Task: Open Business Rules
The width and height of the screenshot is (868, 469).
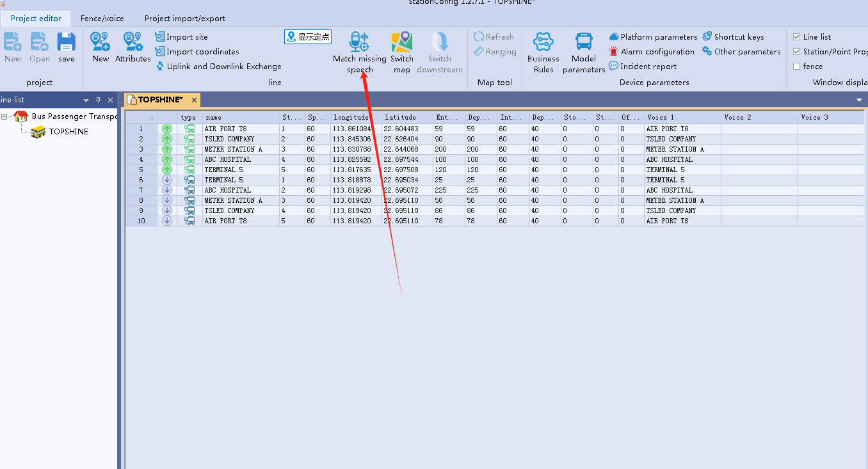Action: pos(543,43)
